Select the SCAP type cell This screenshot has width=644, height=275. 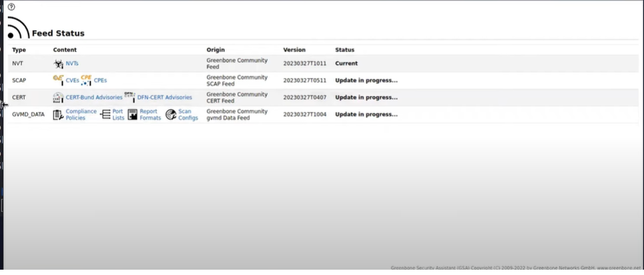click(19, 81)
